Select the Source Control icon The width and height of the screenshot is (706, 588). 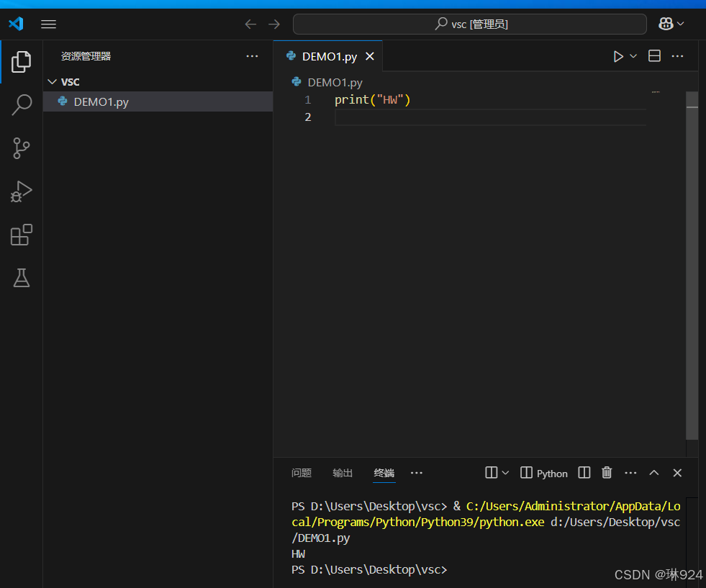[21, 148]
